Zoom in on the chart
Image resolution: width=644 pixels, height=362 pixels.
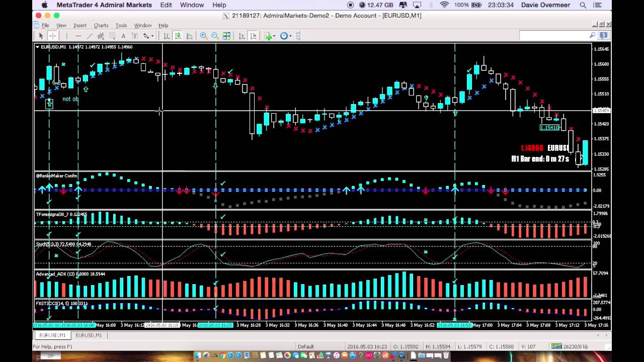204,36
